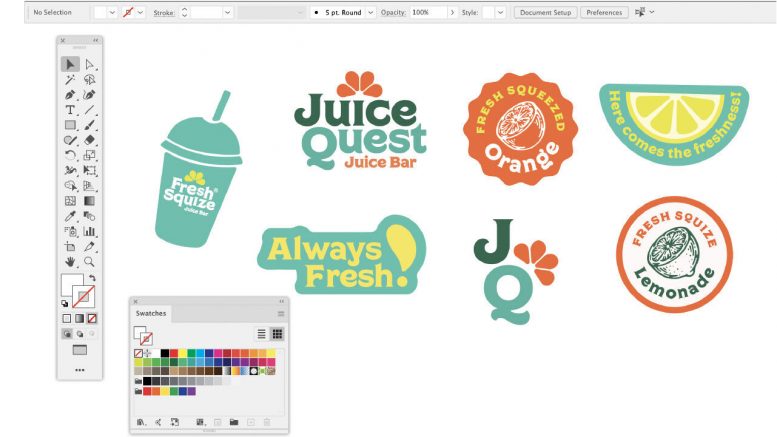The width and height of the screenshot is (777, 437).
Task: Pick the Eyedropper tool
Action: 70,216
